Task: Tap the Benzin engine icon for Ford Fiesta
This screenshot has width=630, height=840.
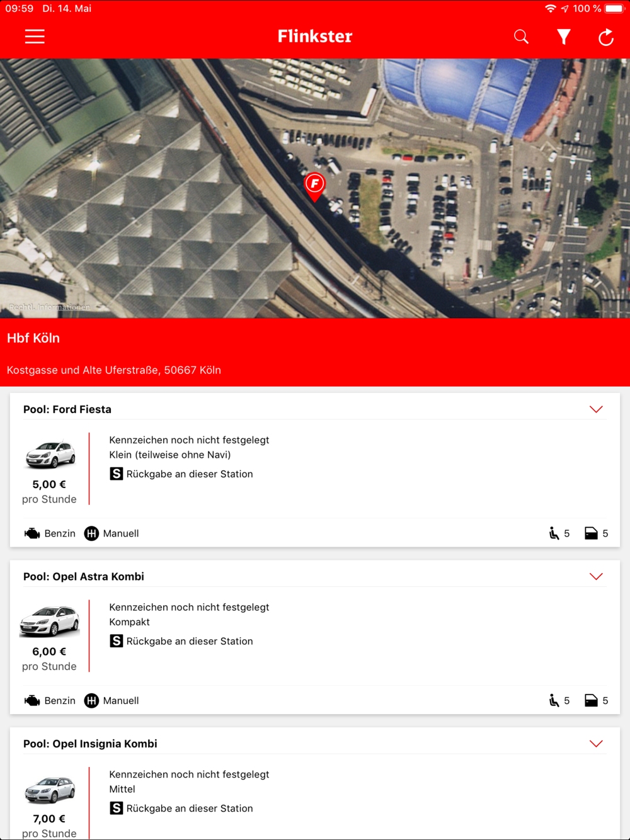Action: point(32,533)
